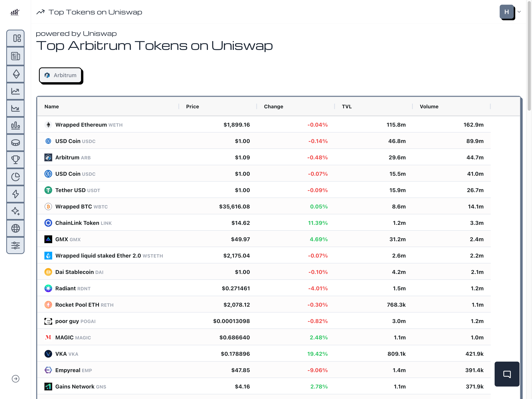The image size is (532, 399).
Task: Click the H user avatar
Action: pyautogui.click(x=506, y=12)
